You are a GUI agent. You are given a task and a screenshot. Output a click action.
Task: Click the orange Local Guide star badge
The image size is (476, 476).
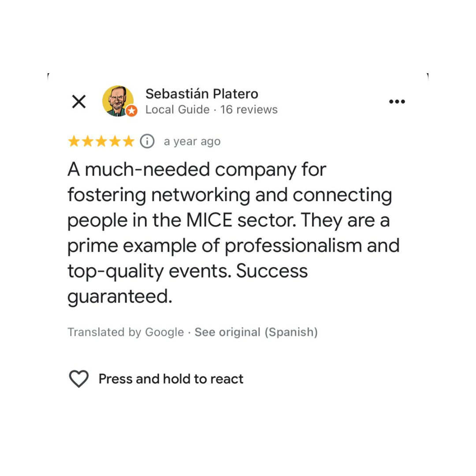(x=131, y=111)
